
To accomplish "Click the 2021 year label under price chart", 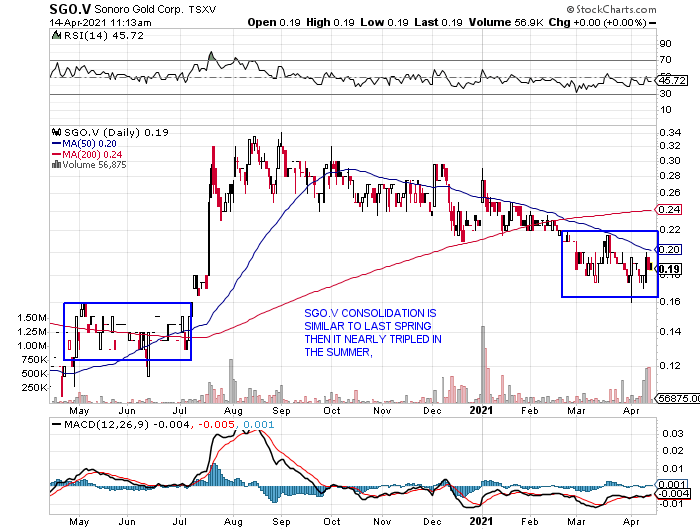I will pos(482,410).
